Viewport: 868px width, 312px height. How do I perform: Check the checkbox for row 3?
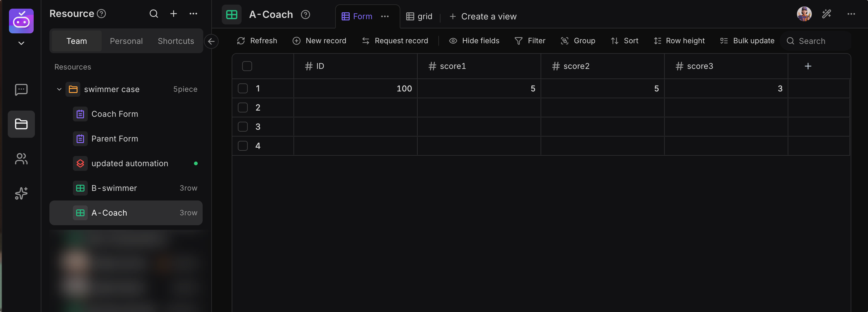pos(242,127)
